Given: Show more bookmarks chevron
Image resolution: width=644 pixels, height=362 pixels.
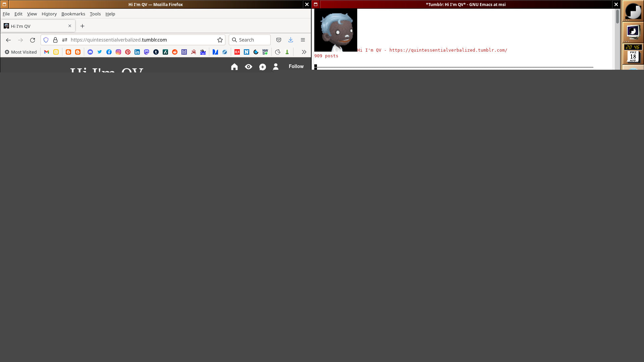Looking at the screenshot, I should click(304, 52).
